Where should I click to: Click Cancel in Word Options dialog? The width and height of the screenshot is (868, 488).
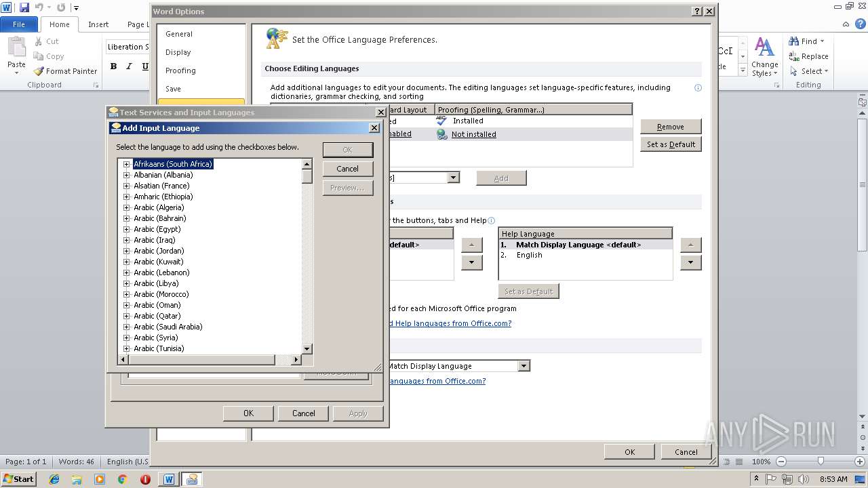[686, 452]
